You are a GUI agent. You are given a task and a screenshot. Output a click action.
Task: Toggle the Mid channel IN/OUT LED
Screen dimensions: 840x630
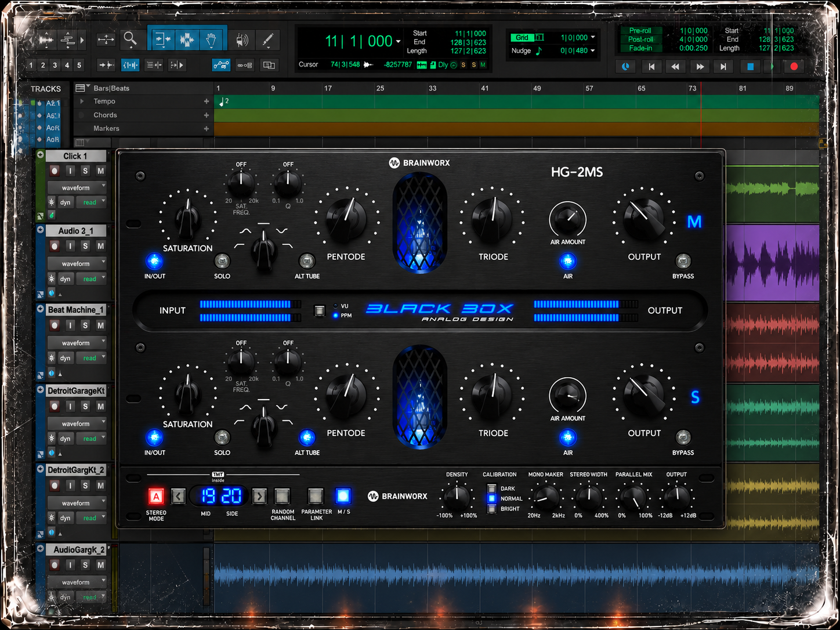click(x=154, y=261)
